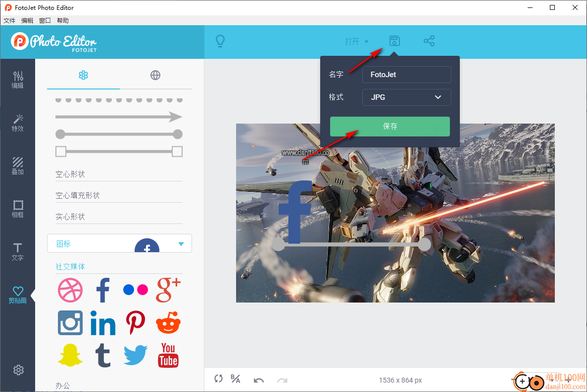This screenshot has height=392, width=587.
Task: Switch to the local clipart flower tab
Action: point(83,75)
